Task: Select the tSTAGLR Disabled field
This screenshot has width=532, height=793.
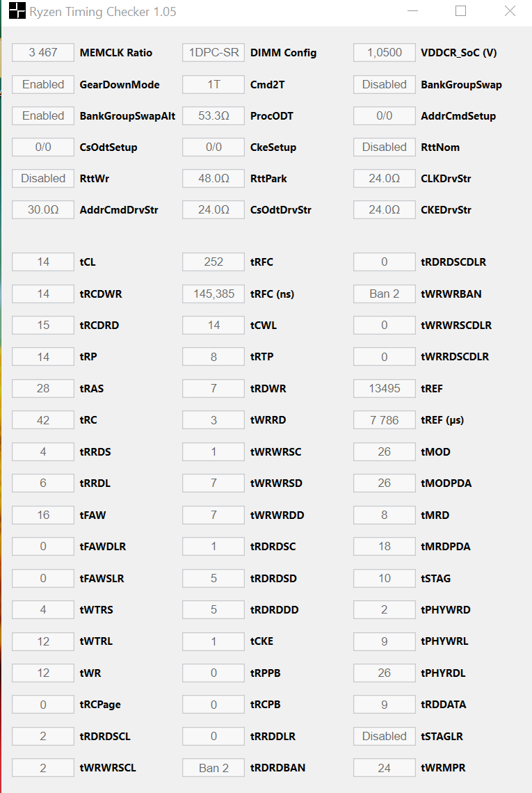Action: 385,736
